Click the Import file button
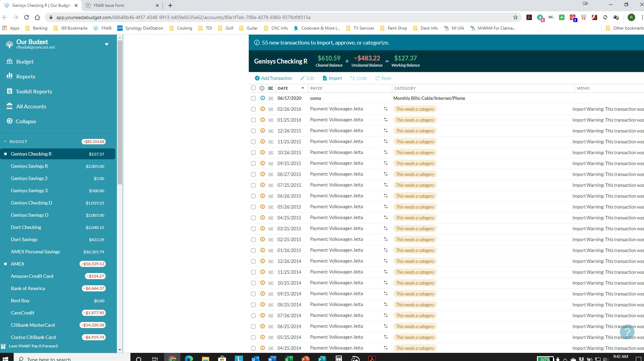 point(332,78)
